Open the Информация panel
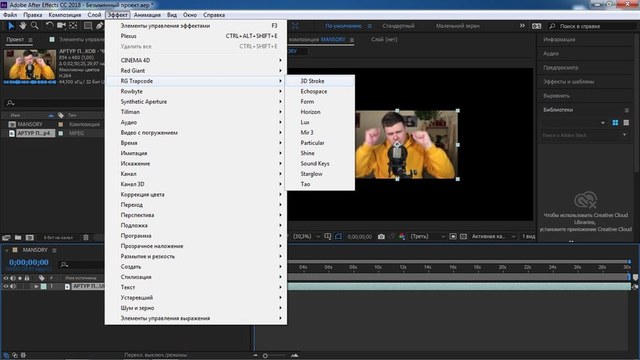The image size is (640, 360). tap(559, 40)
